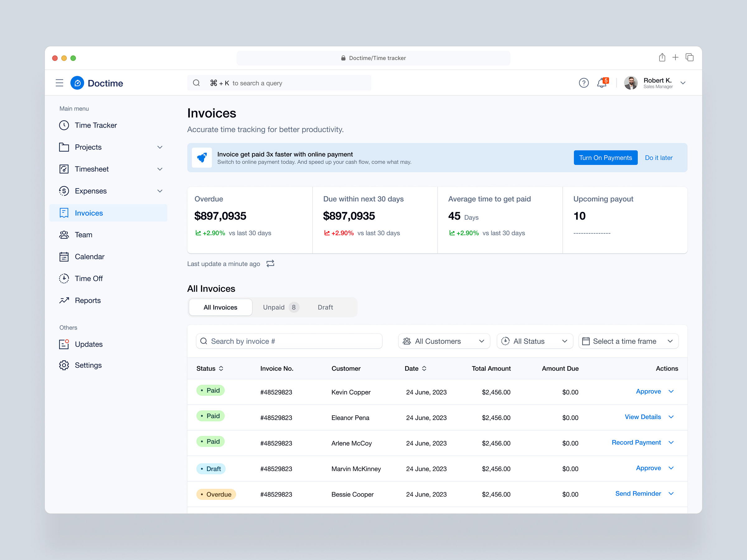
Task: Expand the Projects sidebar section
Action: (x=160, y=147)
